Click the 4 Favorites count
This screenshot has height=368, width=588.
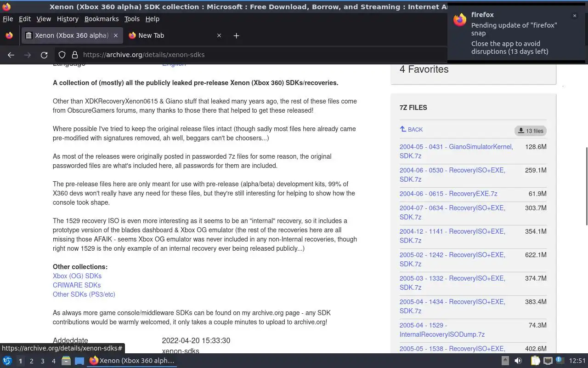click(424, 69)
